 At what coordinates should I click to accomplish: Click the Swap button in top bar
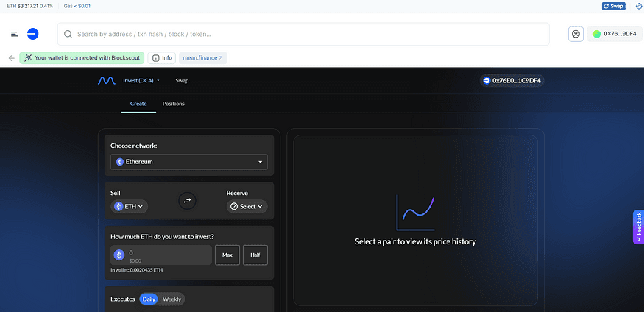coord(614,6)
